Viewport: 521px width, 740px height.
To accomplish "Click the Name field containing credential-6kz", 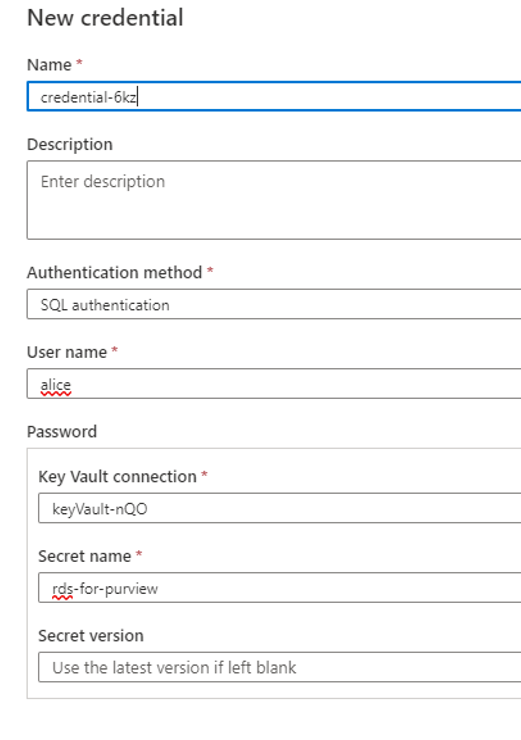I will point(274,97).
